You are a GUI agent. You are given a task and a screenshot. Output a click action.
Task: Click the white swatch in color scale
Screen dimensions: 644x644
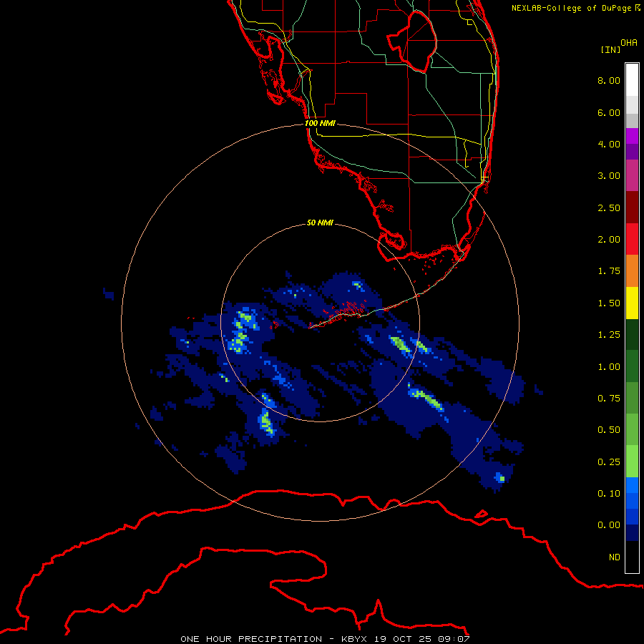click(632, 80)
